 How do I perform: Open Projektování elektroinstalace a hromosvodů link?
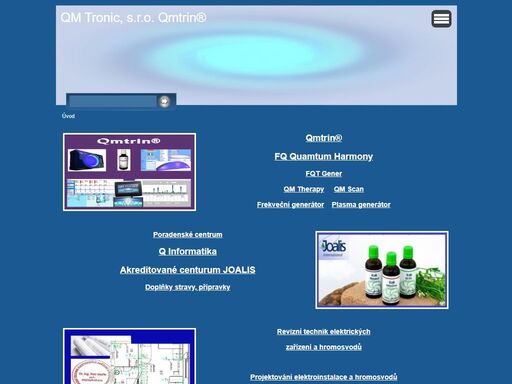pyautogui.click(x=324, y=377)
